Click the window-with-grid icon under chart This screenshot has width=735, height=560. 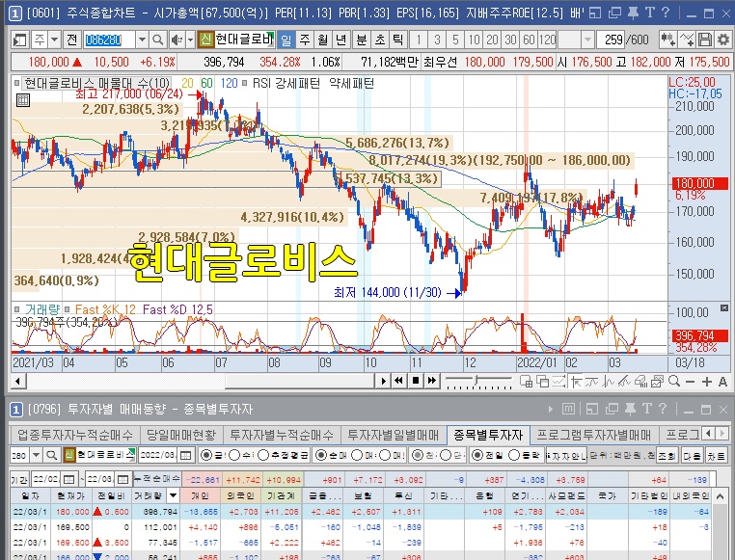click(526, 382)
